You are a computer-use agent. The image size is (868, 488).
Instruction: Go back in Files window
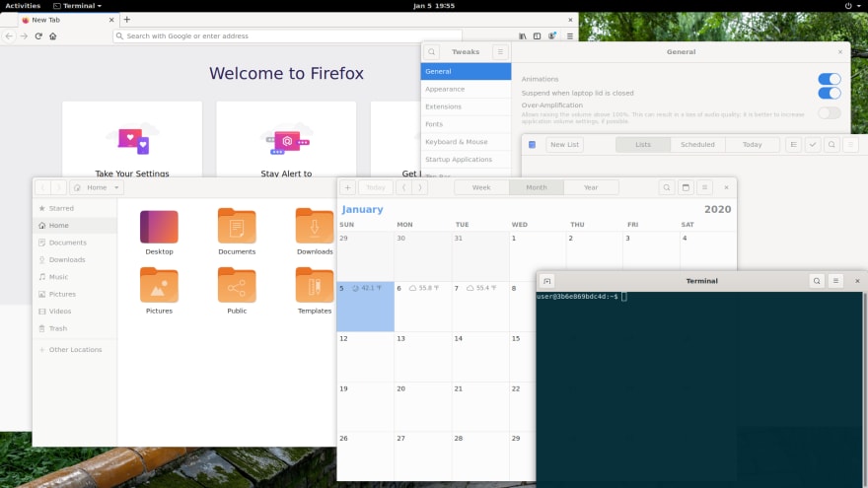(43, 187)
